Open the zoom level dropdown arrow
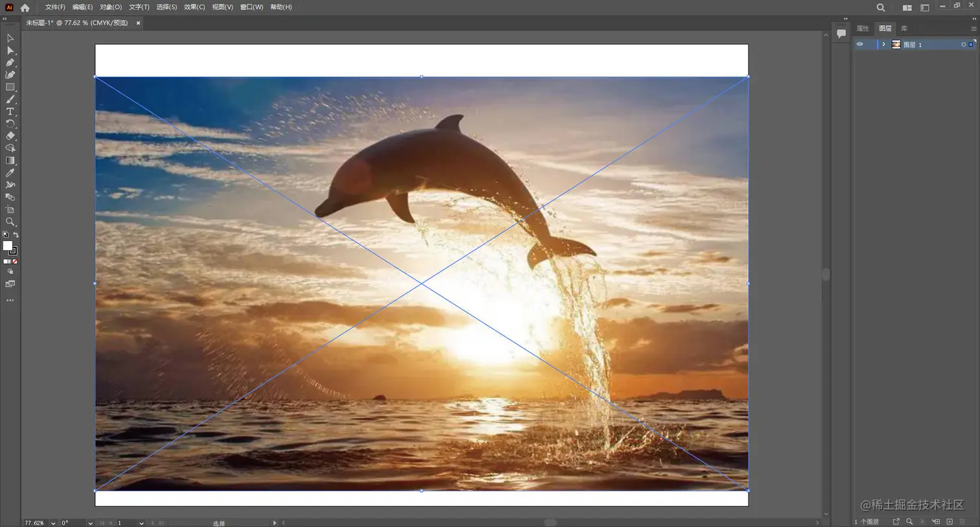The image size is (980, 527). click(x=53, y=523)
